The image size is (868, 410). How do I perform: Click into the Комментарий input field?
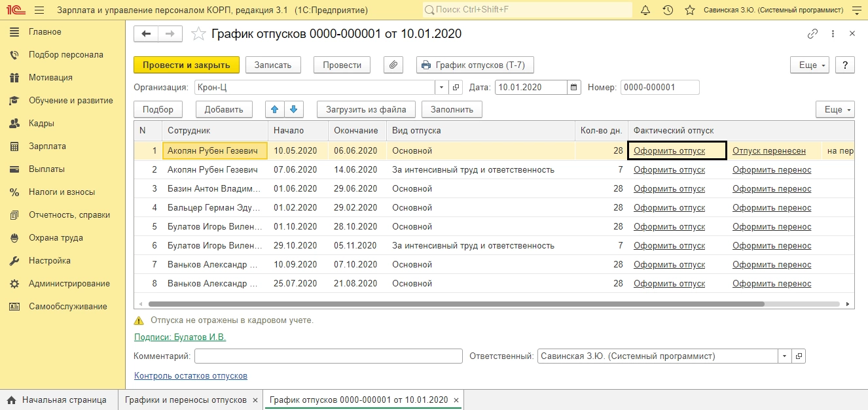pos(328,357)
